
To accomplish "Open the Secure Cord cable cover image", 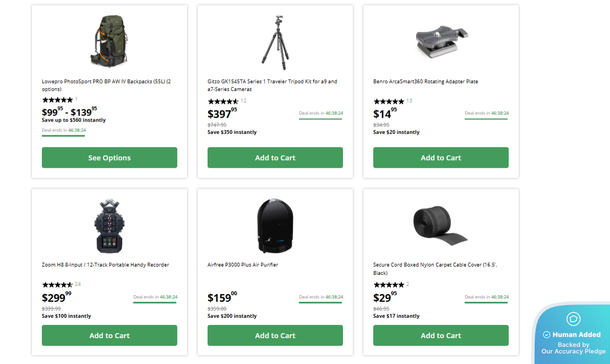I will [x=440, y=224].
